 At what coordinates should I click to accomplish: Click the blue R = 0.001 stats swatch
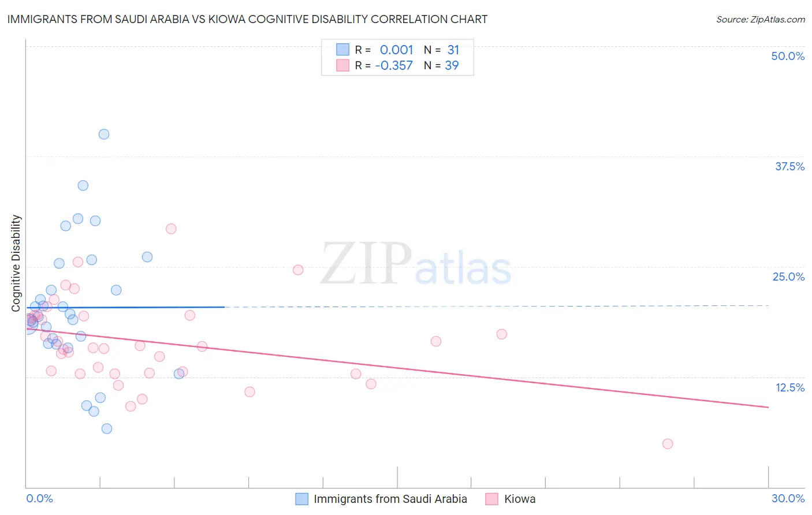[x=343, y=50]
